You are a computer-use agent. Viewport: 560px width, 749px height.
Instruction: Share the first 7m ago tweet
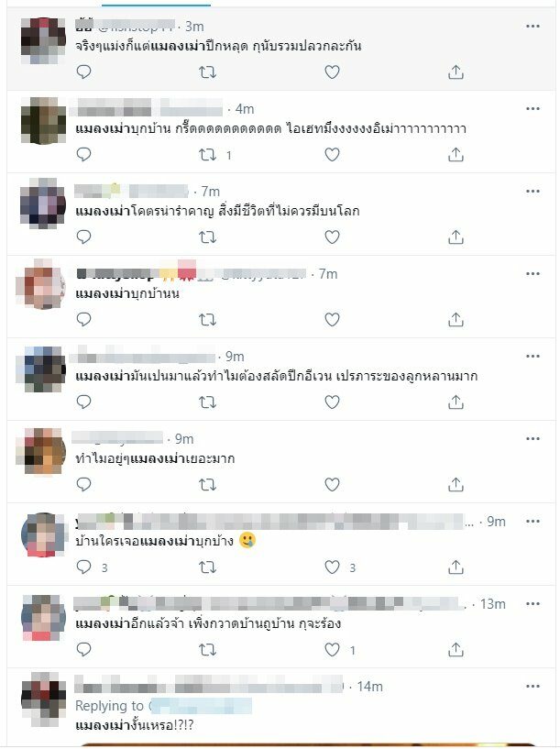[x=456, y=237]
